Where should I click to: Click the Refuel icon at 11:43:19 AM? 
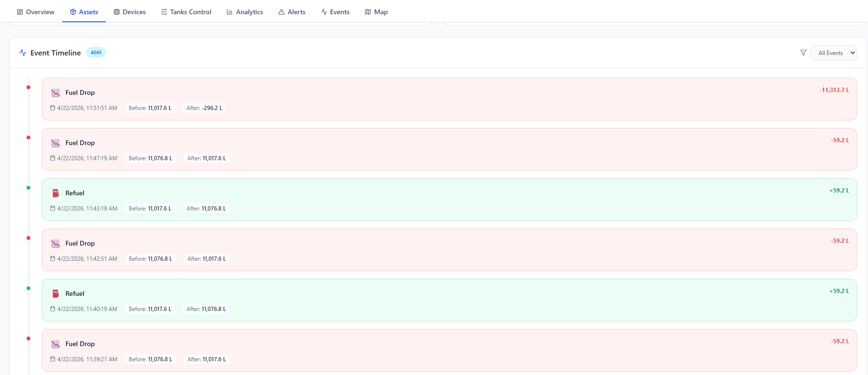(56, 193)
